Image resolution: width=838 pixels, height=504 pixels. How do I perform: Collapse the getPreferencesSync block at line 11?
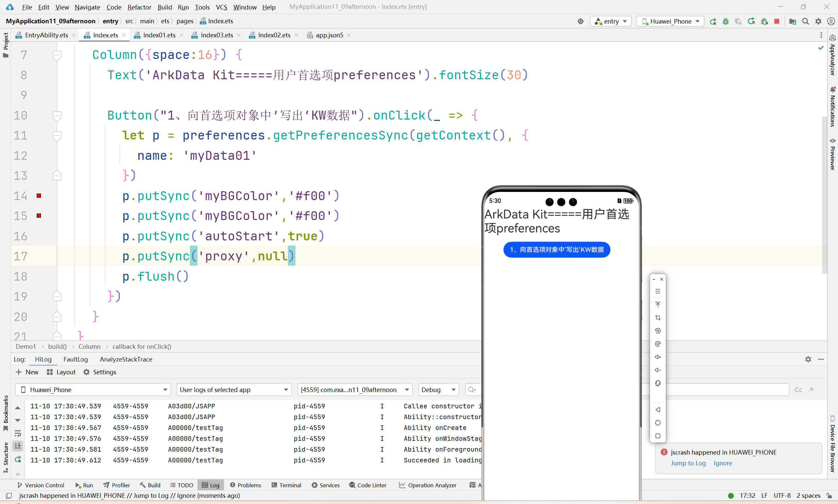point(57,136)
